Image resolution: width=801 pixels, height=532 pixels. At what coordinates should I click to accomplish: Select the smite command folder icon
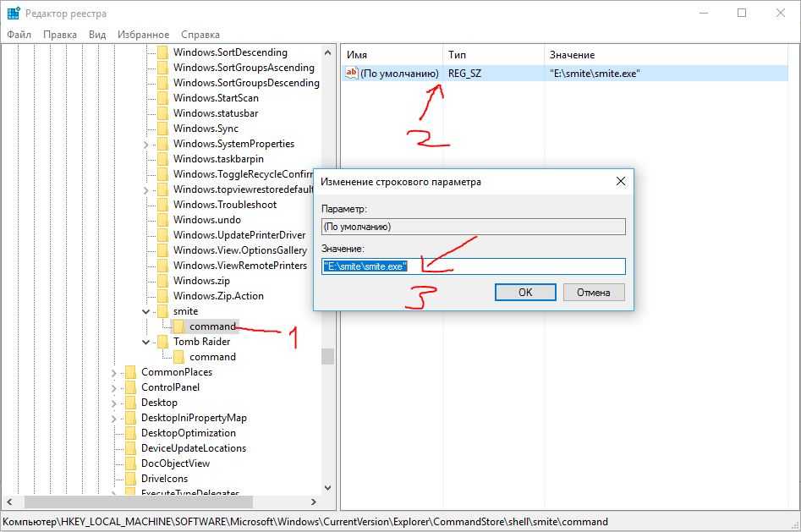[178, 326]
